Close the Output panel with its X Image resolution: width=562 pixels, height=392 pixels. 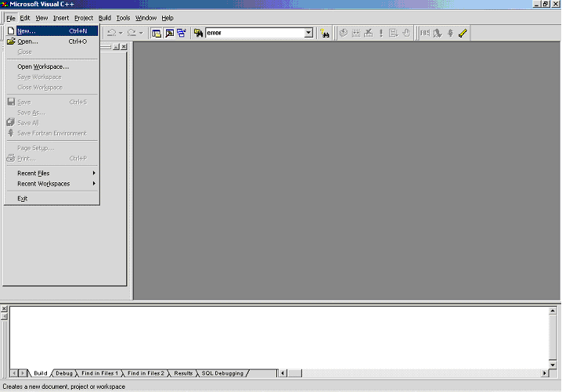click(x=4, y=309)
